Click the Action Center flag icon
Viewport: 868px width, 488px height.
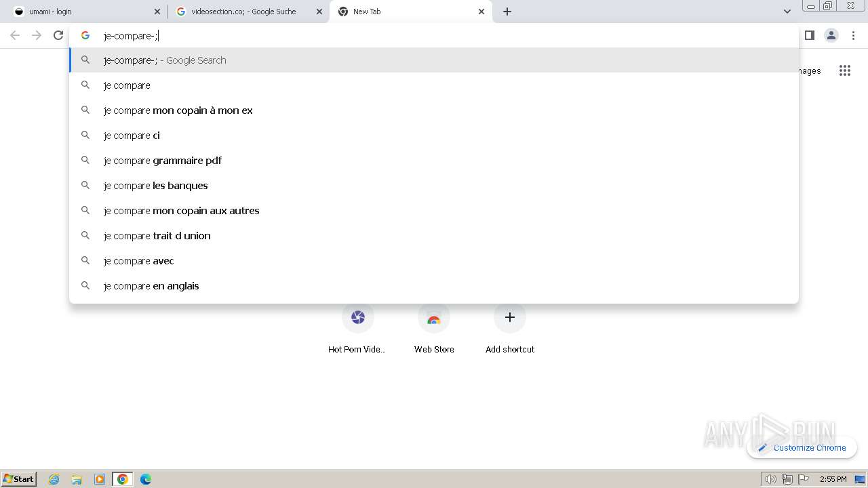(x=804, y=479)
